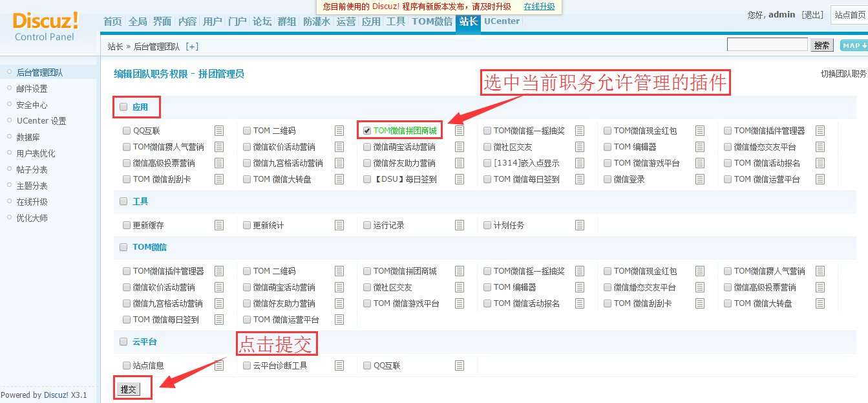Click the list icon next to 计划任务
The width and height of the screenshot is (868, 403).
(x=580, y=225)
